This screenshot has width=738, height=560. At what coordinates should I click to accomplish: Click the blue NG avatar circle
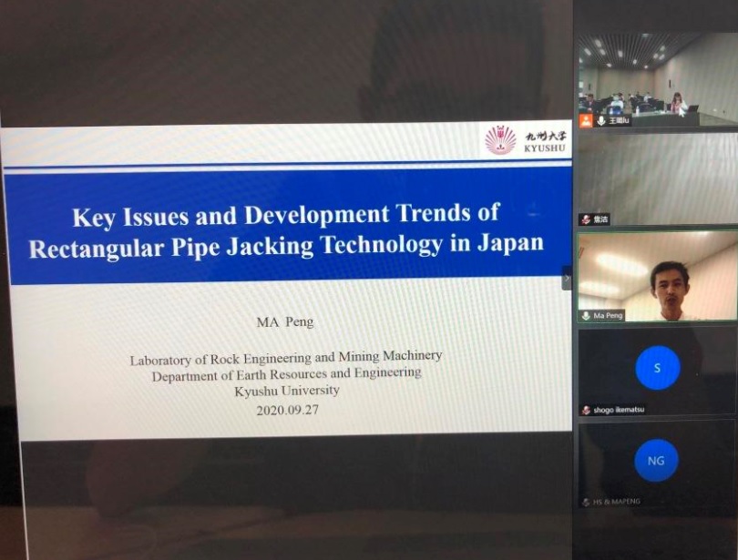pyautogui.click(x=656, y=461)
